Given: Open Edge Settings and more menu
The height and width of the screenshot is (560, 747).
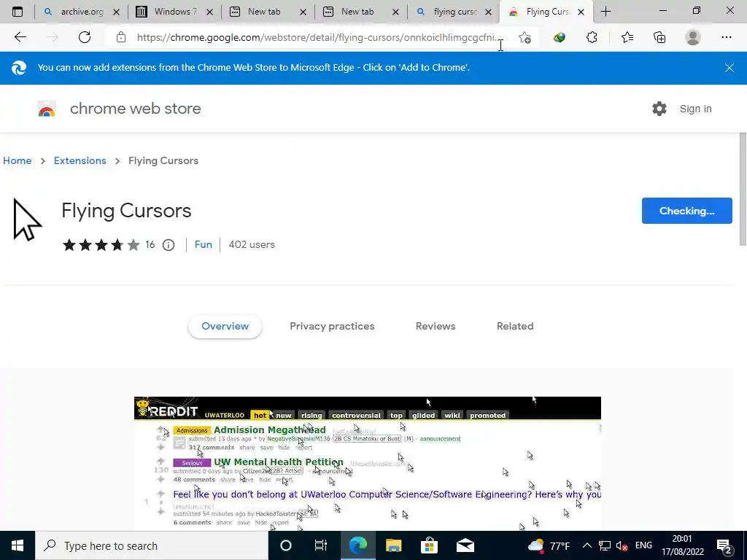Looking at the screenshot, I should pos(726,37).
